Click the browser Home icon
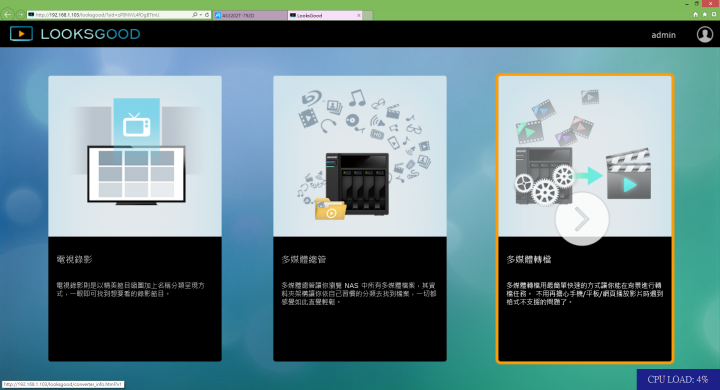This screenshot has height=390, width=720. coord(696,15)
